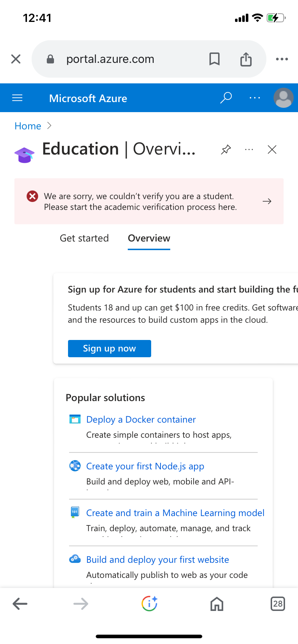Click the Microsoft Azure header title
The width and height of the screenshot is (298, 644).
pos(88,98)
